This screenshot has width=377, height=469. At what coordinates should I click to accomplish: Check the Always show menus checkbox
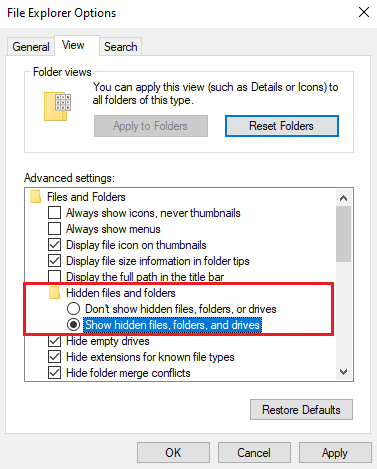[x=54, y=229]
